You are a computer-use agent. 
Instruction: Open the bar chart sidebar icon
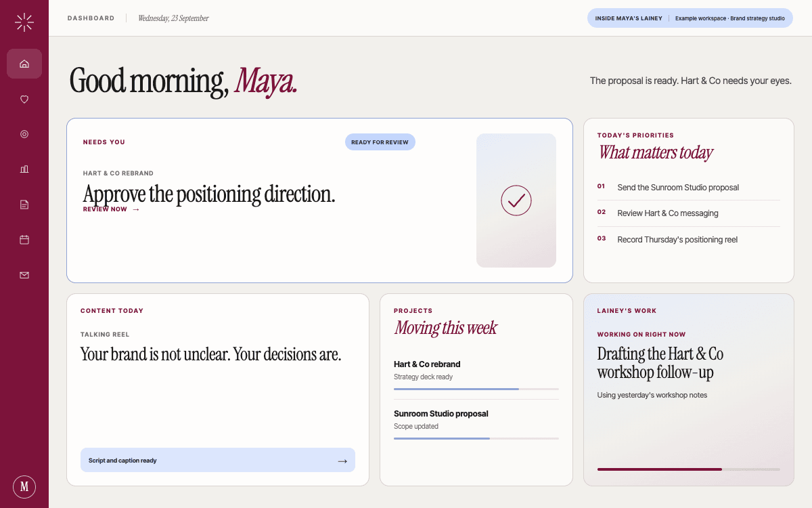[x=24, y=169]
